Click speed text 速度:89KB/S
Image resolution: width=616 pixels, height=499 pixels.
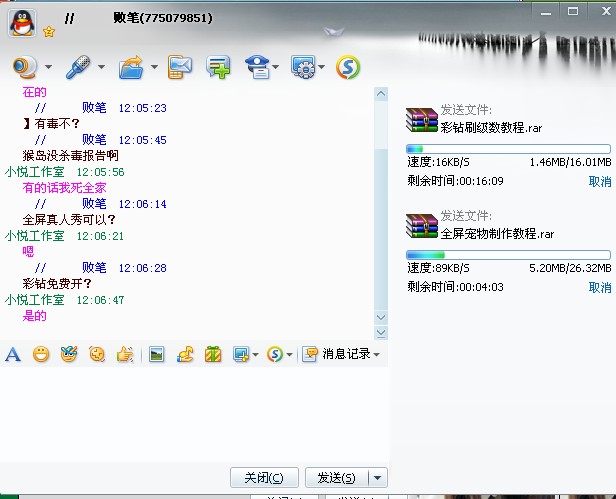coord(438,268)
